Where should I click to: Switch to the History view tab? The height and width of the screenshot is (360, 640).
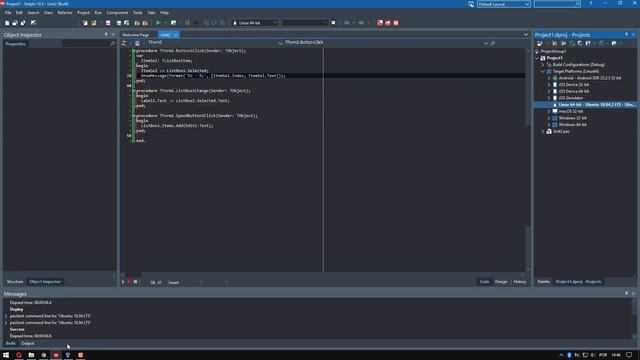click(520, 282)
